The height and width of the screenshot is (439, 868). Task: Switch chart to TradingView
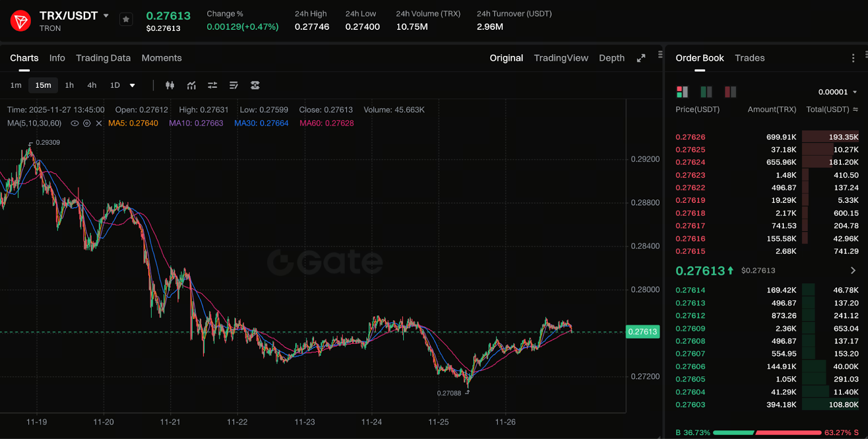561,58
